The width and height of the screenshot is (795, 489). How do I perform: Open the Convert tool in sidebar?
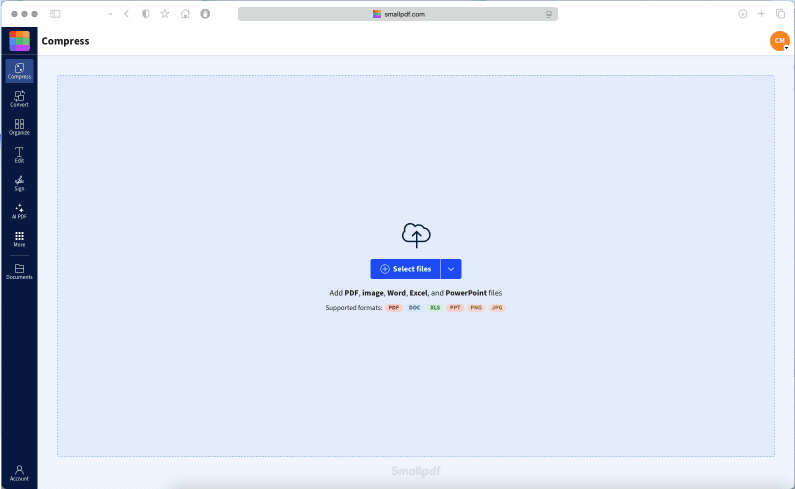(x=19, y=99)
